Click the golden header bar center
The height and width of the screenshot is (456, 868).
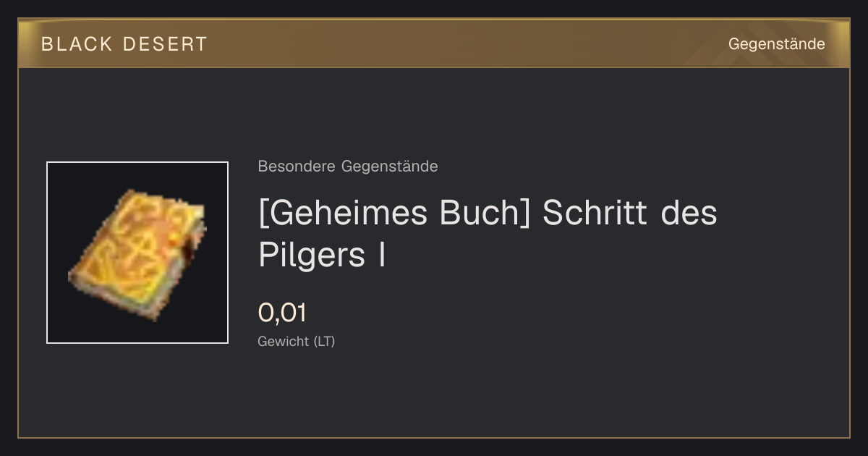pyautogui.click(x=434, y=43)
